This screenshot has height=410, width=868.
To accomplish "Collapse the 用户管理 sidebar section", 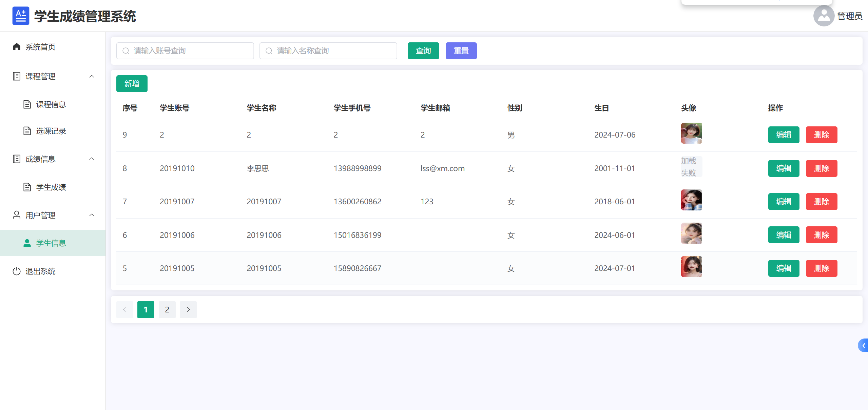I will point(92,215).
